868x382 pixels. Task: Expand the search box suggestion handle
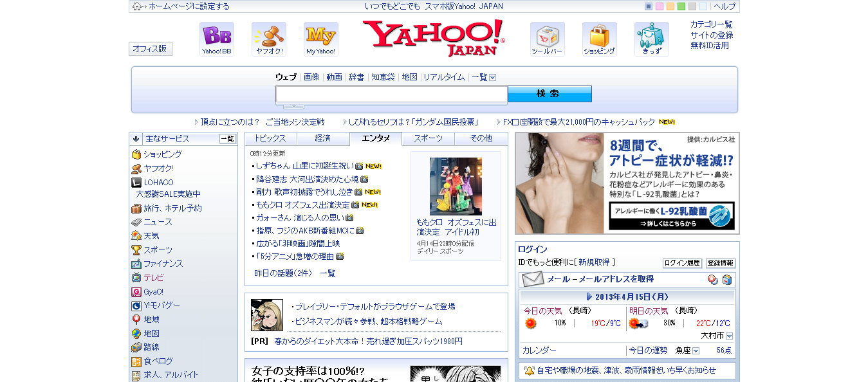coord(293,106)
